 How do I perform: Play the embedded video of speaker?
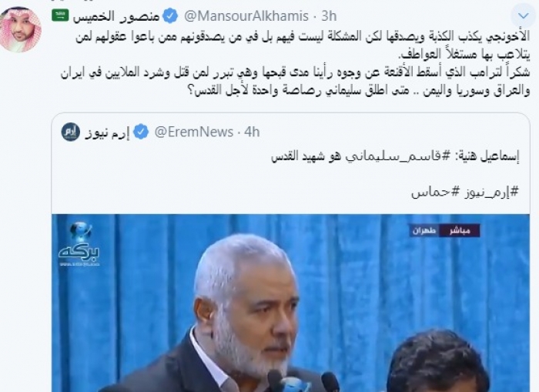[290, 303]
